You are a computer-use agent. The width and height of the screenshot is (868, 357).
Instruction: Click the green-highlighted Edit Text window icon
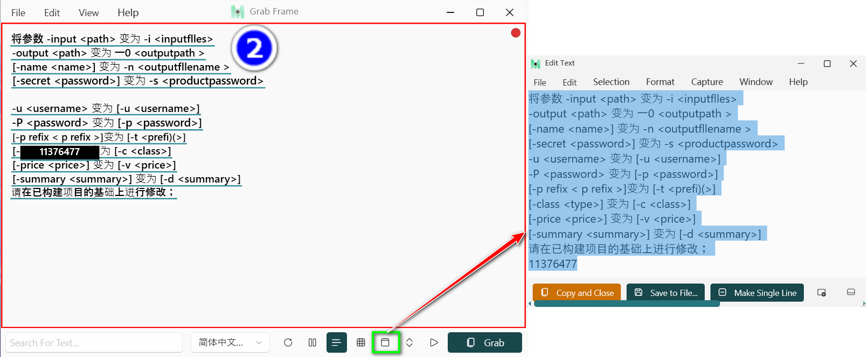tap(385, 342)
